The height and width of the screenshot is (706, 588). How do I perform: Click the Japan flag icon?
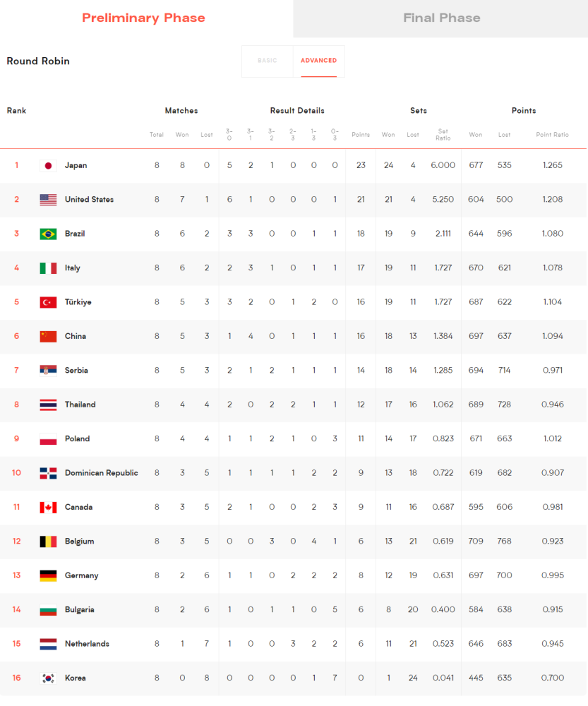(x=48, y=166)
